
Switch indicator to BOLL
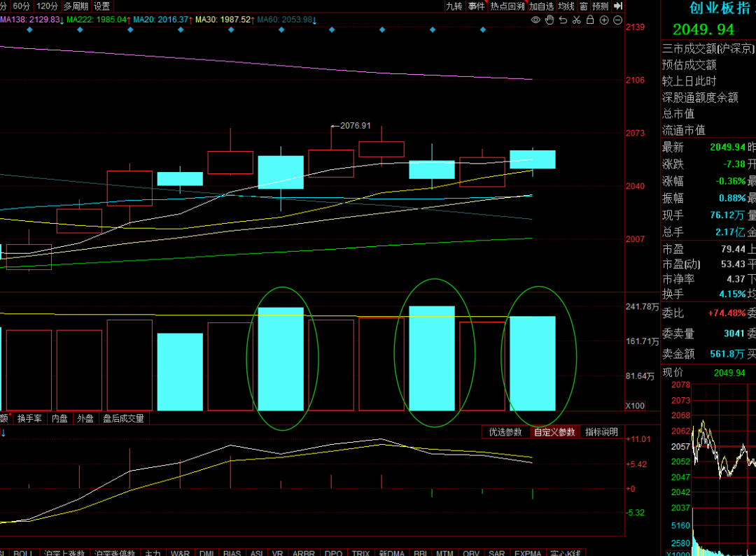(x=22, y=553)
